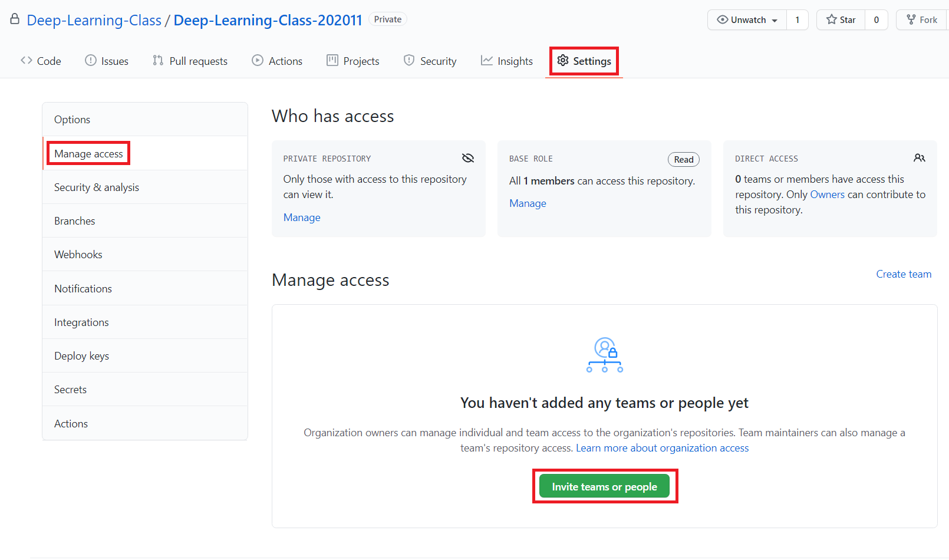
Task: Click the Insights graph icon
Action: pyautogui.click(x=486, y=60)
